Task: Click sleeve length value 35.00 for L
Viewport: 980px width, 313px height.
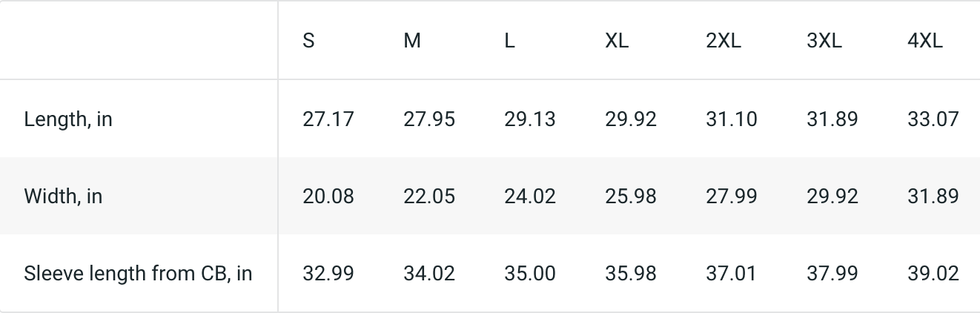Action: coord(530,273)
